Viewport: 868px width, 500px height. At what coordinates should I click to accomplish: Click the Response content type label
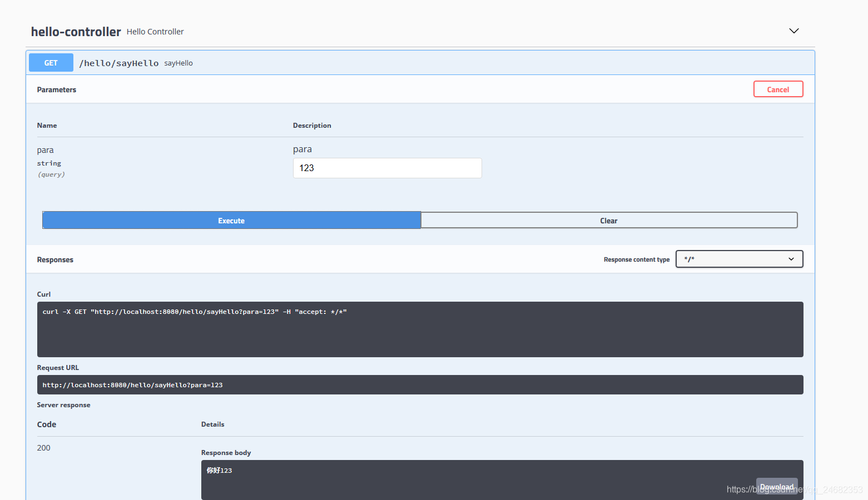tap(637, 259)
